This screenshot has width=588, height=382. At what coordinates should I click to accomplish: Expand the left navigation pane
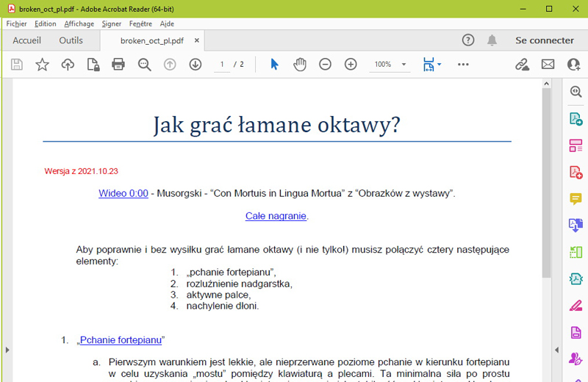coord(6,350)
